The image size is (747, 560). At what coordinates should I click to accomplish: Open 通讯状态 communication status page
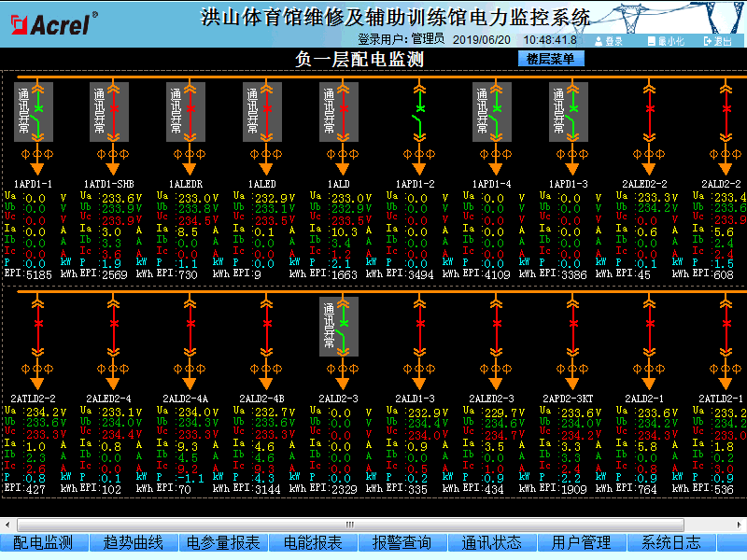(x=492, y=542)
